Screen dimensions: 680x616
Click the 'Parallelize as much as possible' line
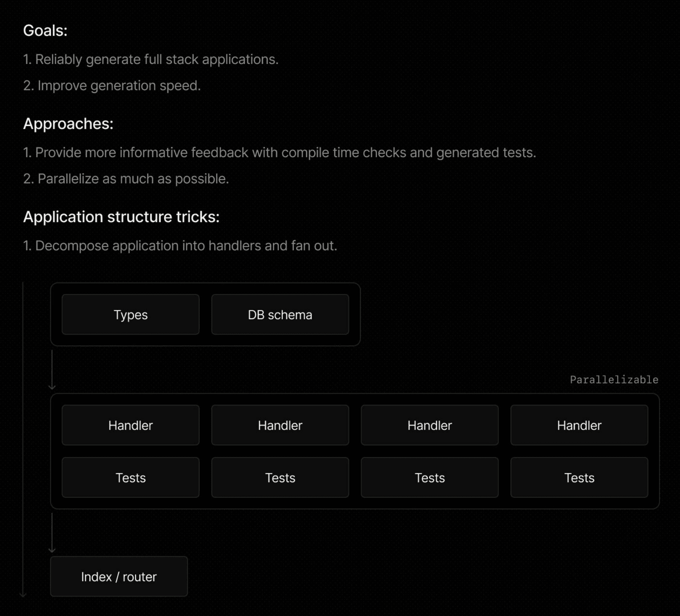click(x=126, y=178)
